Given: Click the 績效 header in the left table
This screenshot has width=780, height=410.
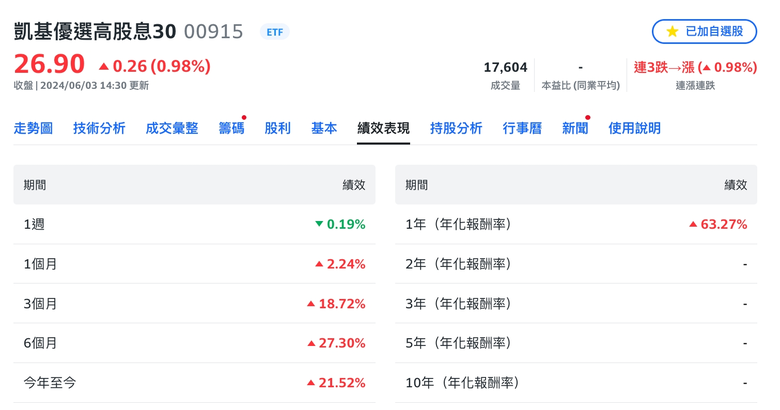Looking at the screenshot, I should click(x=354, y=185).
